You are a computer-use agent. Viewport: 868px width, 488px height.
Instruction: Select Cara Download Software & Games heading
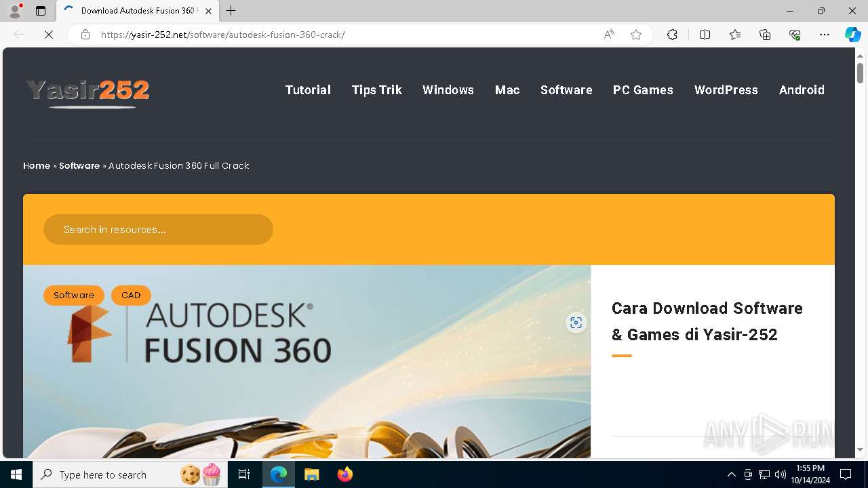click(x=707, y=321)
